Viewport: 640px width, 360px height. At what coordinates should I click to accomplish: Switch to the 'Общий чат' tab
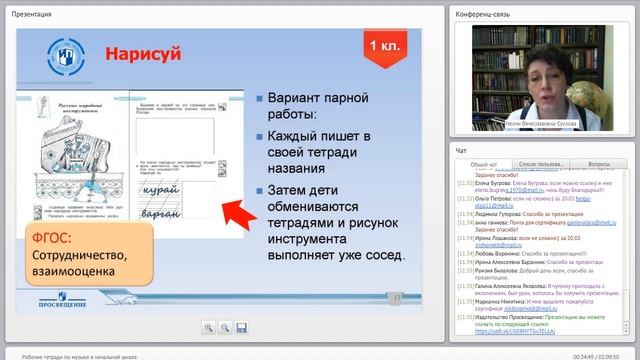click(x=484, y=164)
